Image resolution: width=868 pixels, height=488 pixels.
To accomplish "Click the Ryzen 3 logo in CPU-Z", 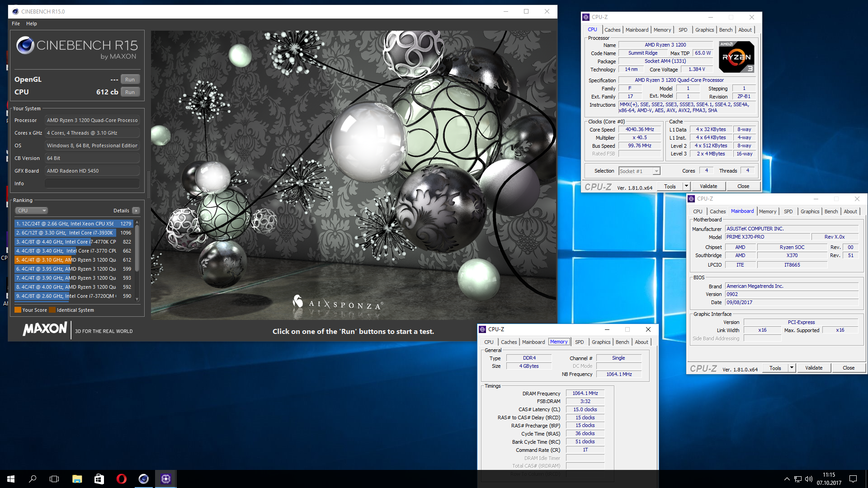I will [x=736, y=57].
